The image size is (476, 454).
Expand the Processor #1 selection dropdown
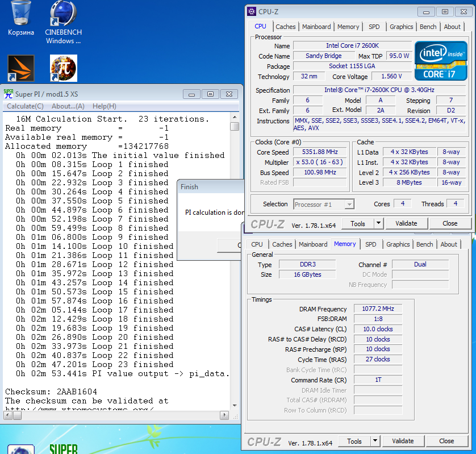349,205
